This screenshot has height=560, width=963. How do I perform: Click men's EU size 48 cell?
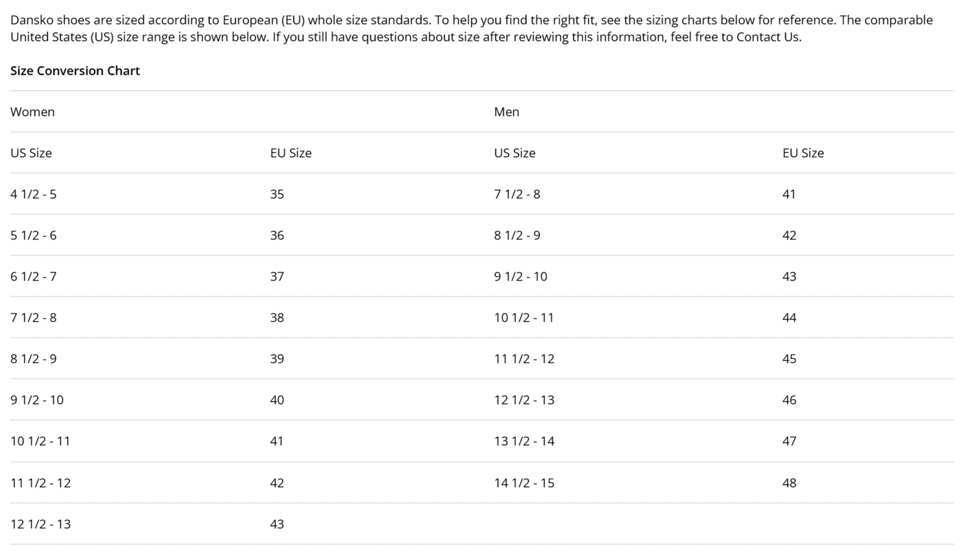click(x=789, y=483)
